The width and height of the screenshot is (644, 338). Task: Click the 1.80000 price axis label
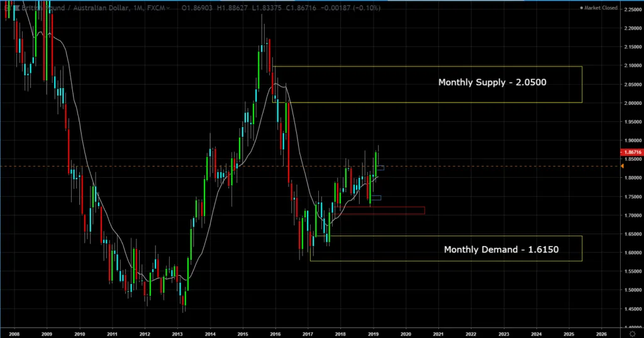pyautogui.click(x=633, y=178)
